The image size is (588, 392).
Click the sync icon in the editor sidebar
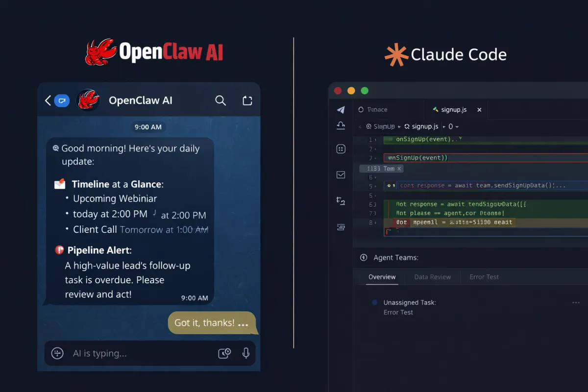coord(341,201)
